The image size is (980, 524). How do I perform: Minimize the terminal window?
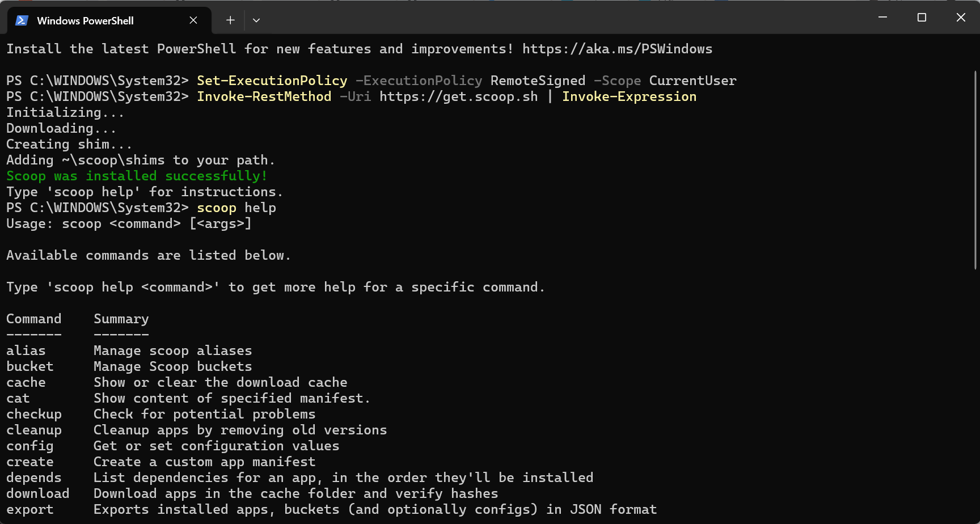882,18
